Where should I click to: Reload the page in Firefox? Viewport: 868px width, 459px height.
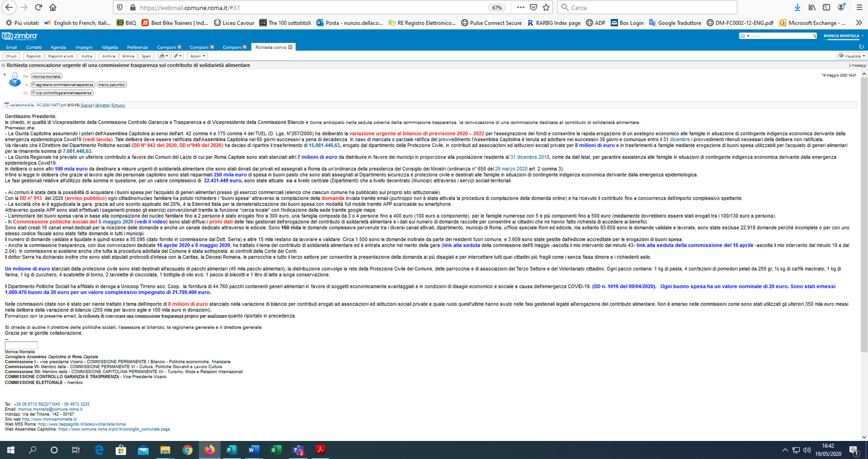[x=38, y=7]
